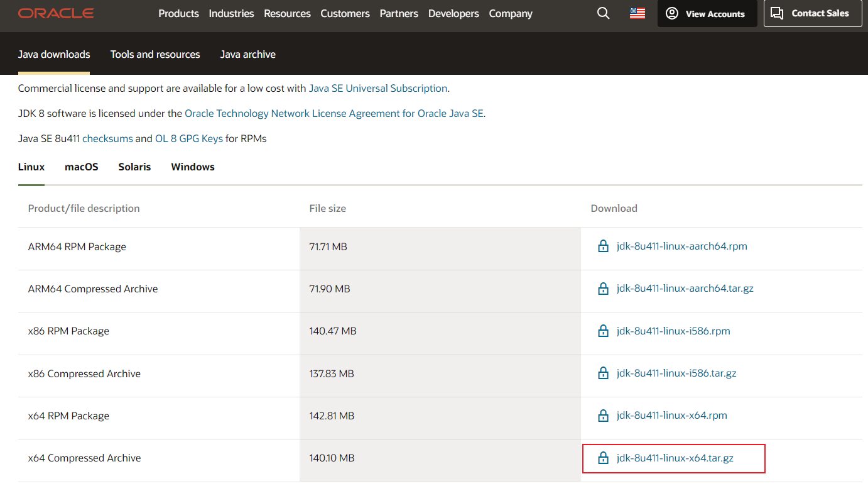The width and height of the screenshot is (868, 486).
Task: Download jdk-8u411-linux-x64.tar.gz
Action: pyautogui.click(x=675, y=458)
